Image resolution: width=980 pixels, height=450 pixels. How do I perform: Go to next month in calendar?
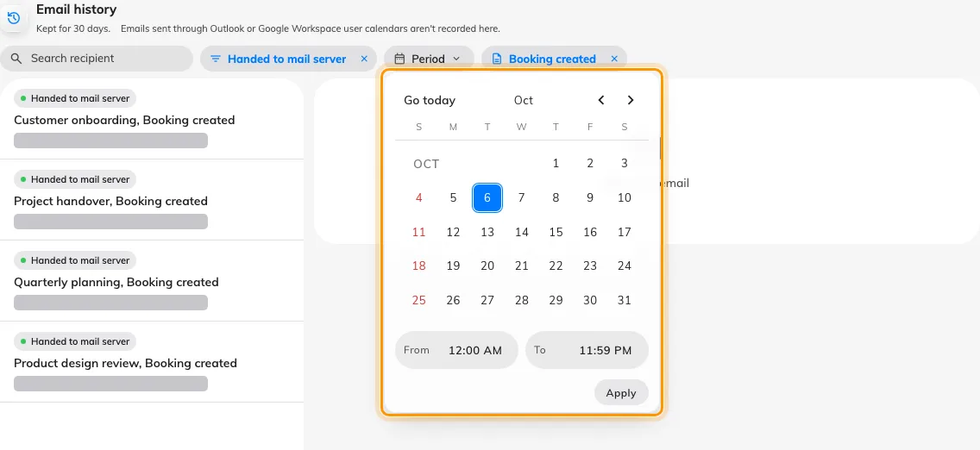(x=631, y=100)
